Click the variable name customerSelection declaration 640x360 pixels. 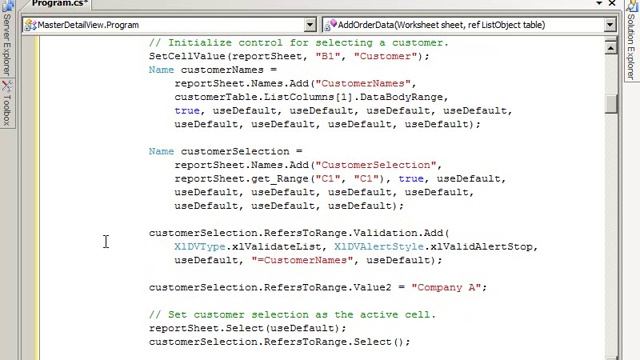(235, 151)
